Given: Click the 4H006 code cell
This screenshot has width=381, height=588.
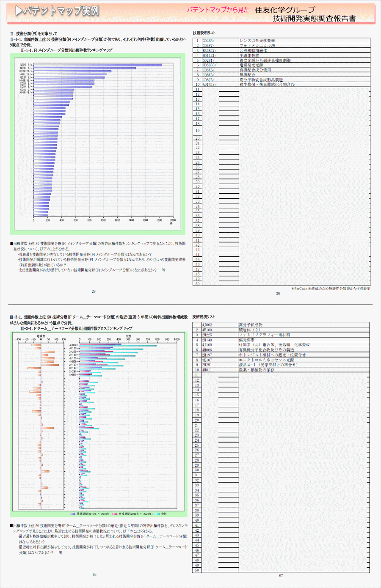Looking at the screenshot, I should [220, 350].
